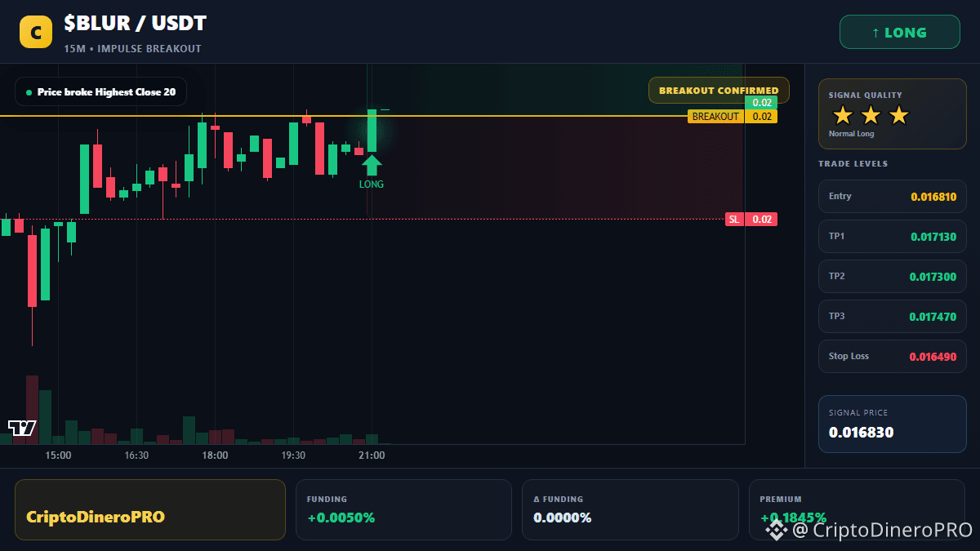The image size is (980, 551).
Task: Click the BREAKOUT CONFIRMED badge
Action: click(719, 91)
